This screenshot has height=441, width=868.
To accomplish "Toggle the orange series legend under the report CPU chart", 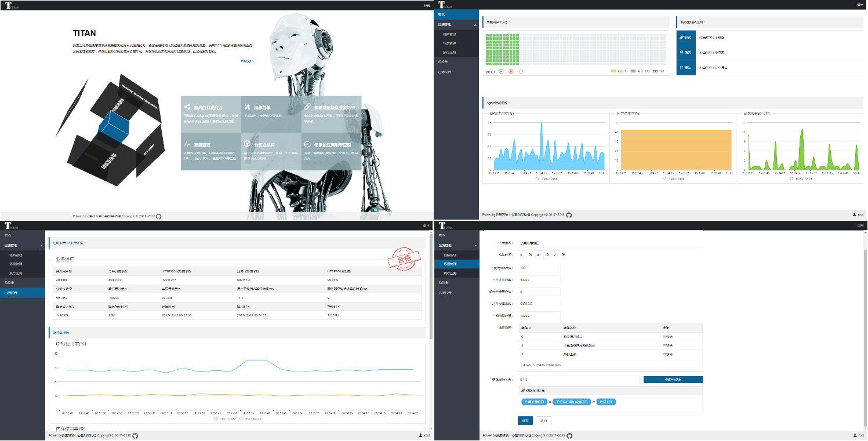I will [250, 418].
